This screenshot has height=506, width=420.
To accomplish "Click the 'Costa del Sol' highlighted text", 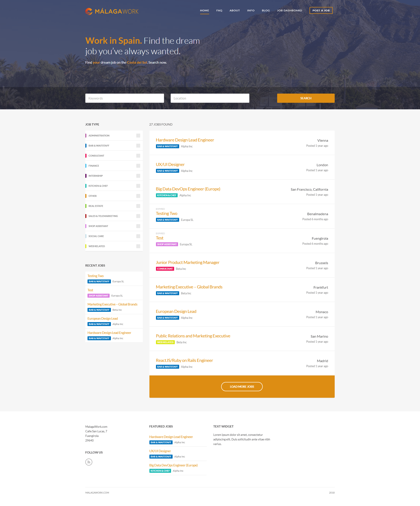I will 137,62.
